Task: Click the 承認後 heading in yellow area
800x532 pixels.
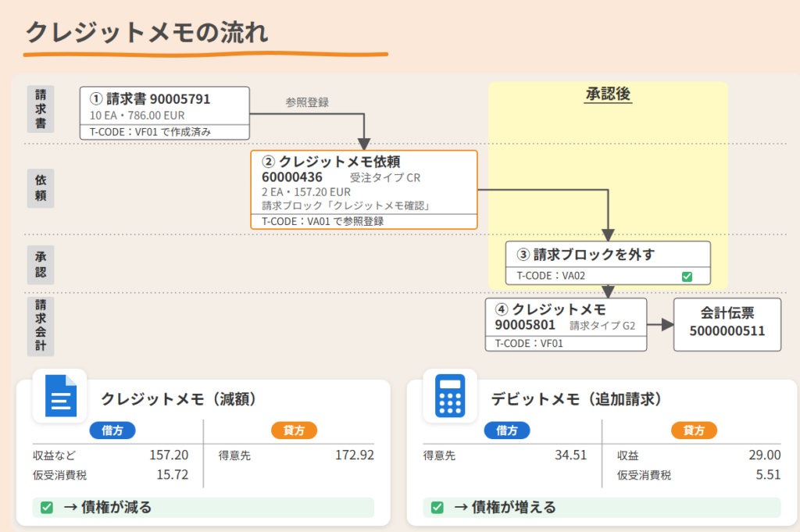Action: (608, 94)
